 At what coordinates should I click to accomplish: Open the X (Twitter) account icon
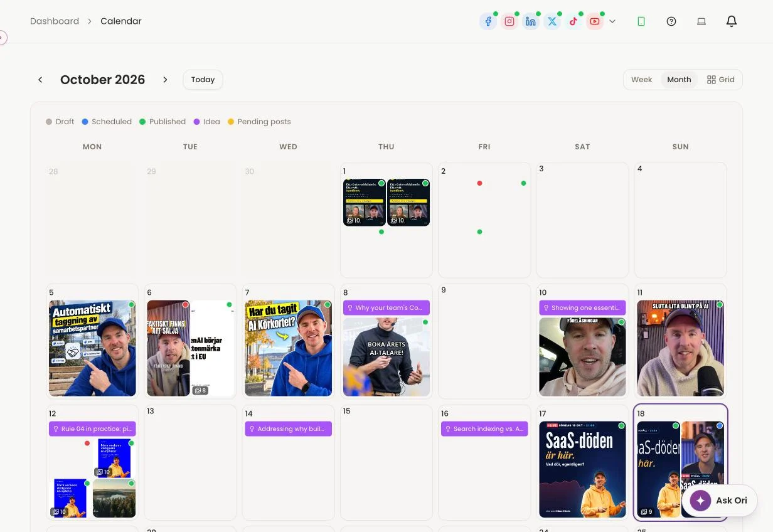point(552,21)
